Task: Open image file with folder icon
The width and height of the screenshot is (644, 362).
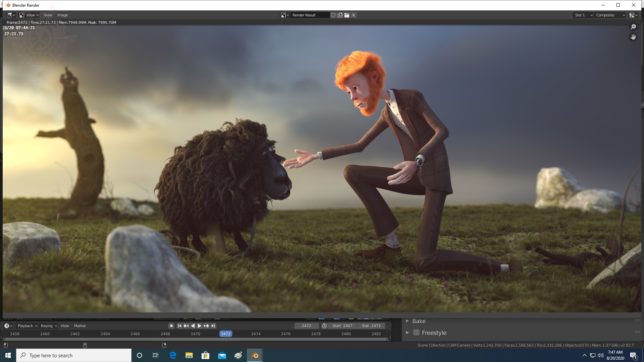Action: click(347, 15)
